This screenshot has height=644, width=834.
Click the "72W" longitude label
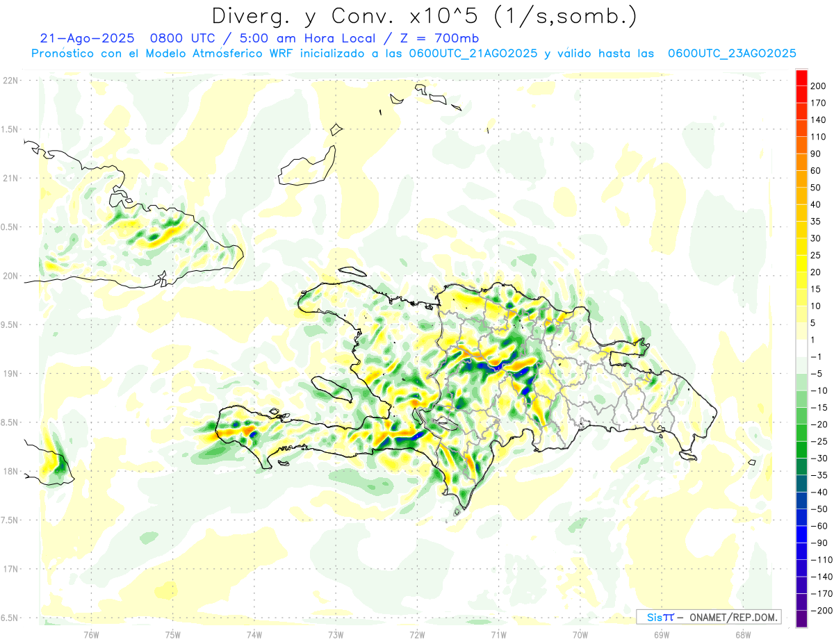[x=417, y=635]
